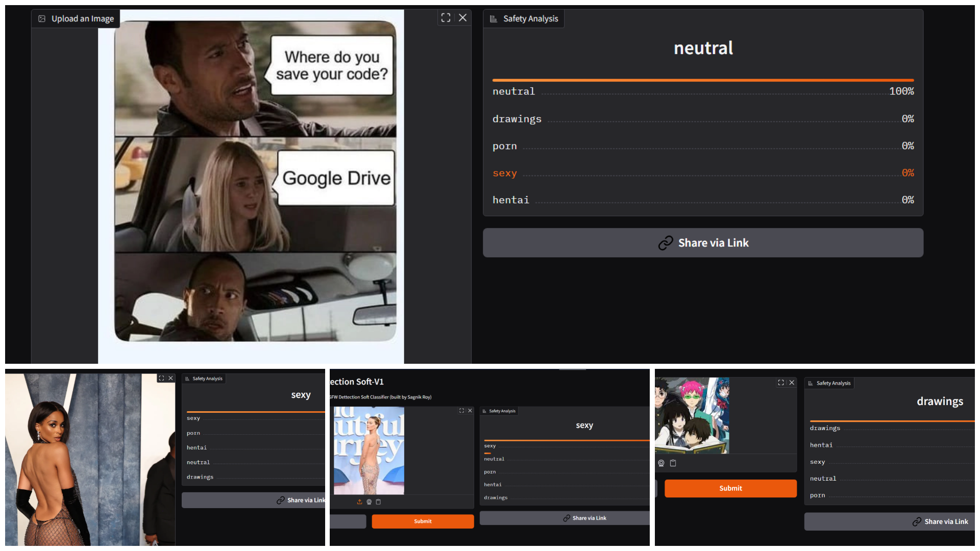The height and width of the screenshot is (551, 980).
Task: Remove the uploaded meme image with X
Action: 462,18
